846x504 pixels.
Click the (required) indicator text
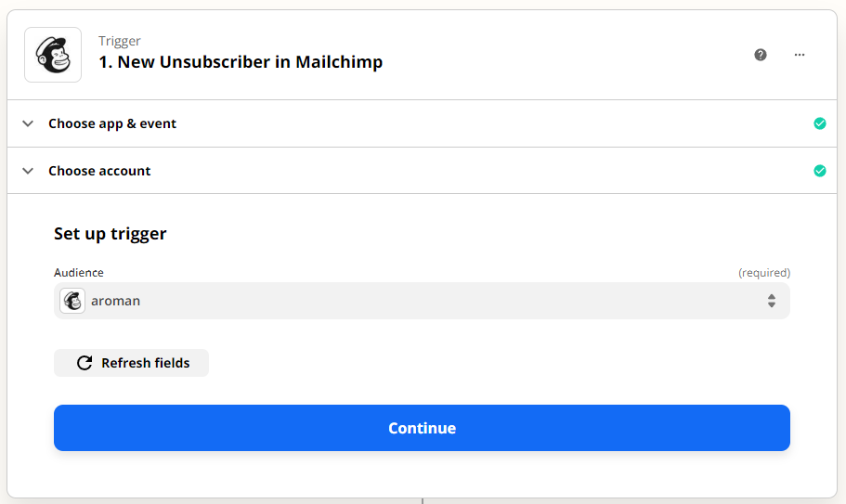764,273
